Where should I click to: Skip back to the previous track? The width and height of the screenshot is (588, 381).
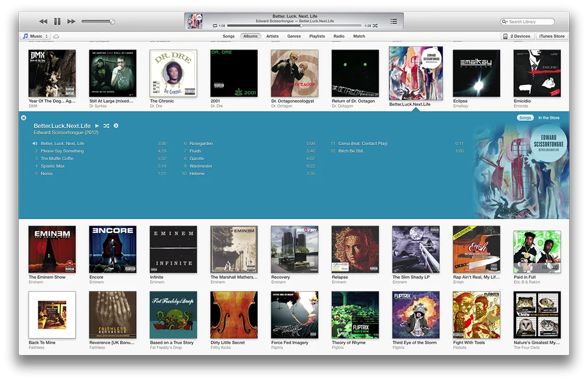click(43, 21)
